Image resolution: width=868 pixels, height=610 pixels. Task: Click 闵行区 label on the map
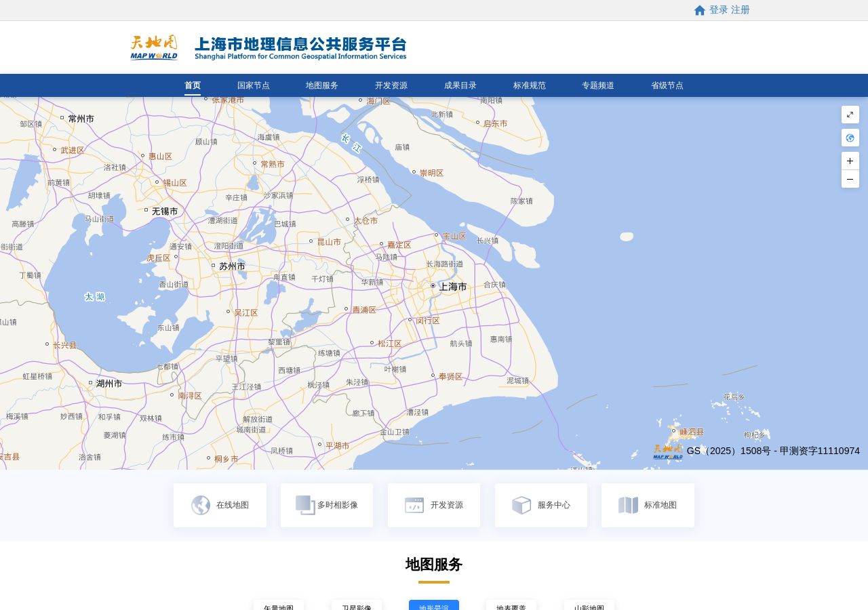[428, 321]
